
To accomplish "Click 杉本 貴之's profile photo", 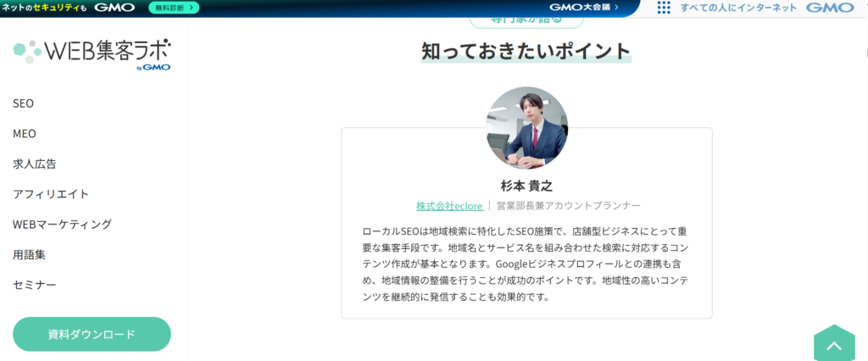I will pos(526,128).
